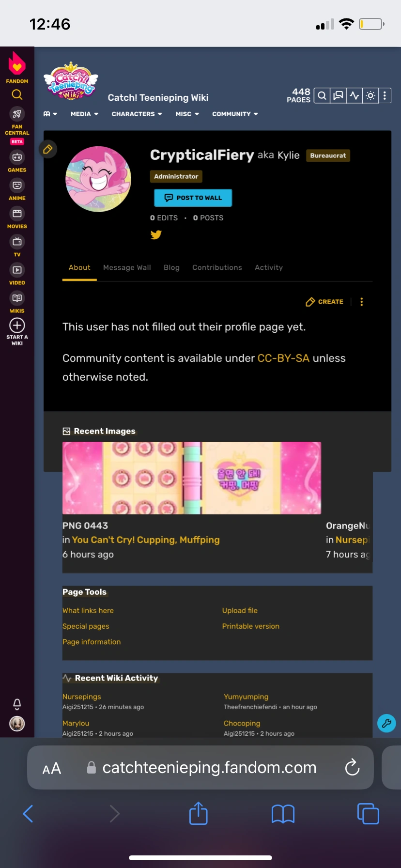Click the Post to Wall button
This screenshot has width=401, height=868.
click(193, 198)
